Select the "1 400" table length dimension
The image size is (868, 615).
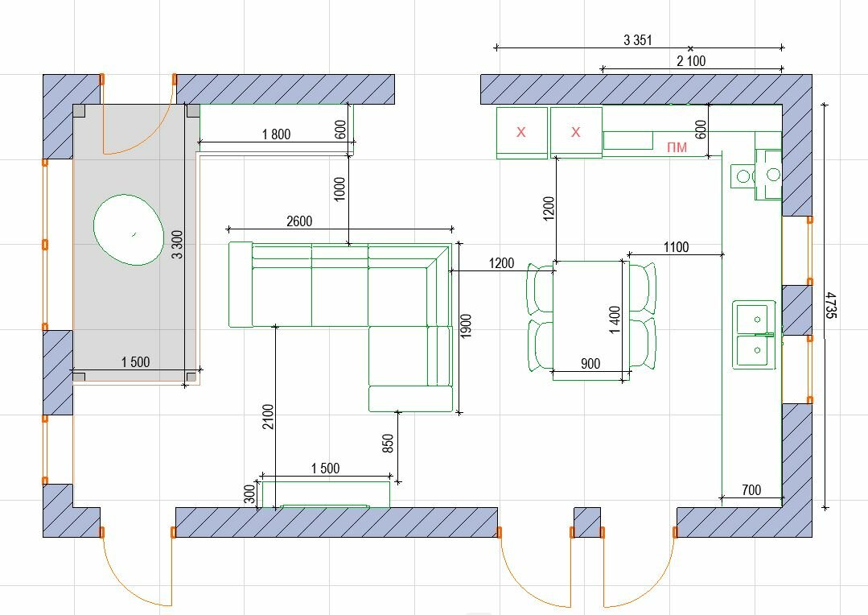pos(615,320)
